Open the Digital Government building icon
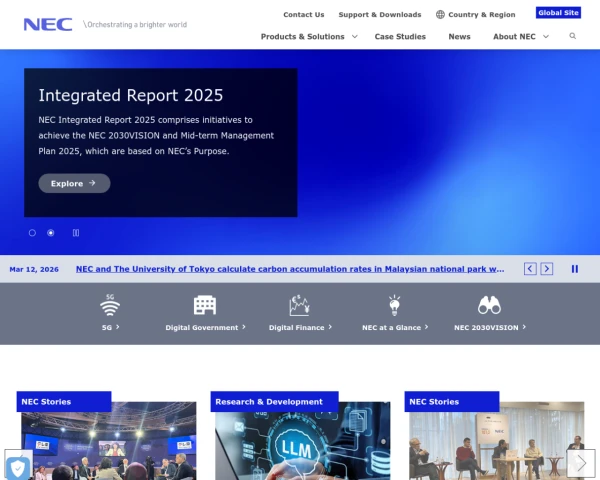 (x=205, y=305)
